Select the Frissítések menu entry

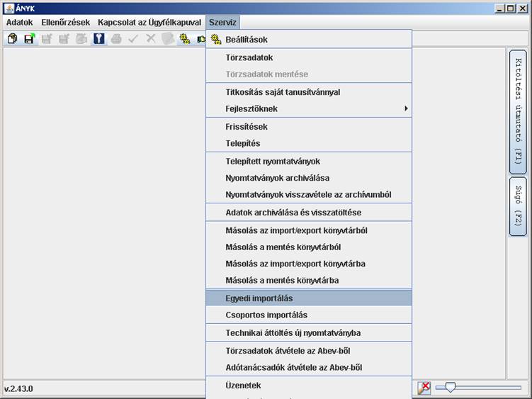(309, 127)
